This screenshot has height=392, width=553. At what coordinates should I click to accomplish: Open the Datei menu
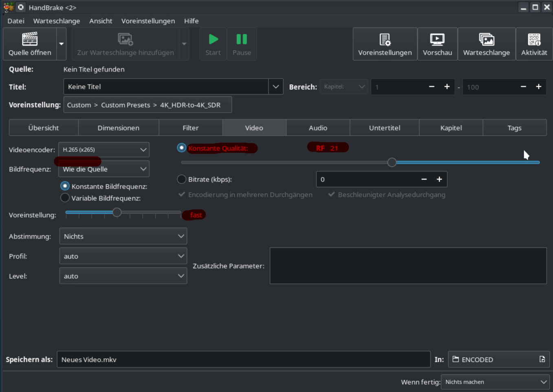16,21
